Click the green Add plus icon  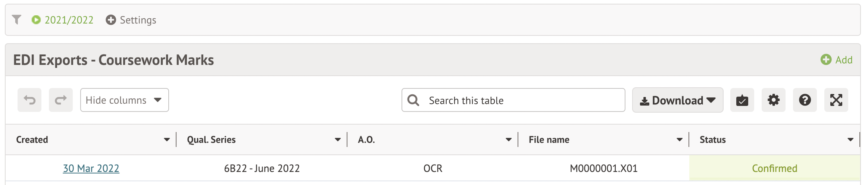826,60
